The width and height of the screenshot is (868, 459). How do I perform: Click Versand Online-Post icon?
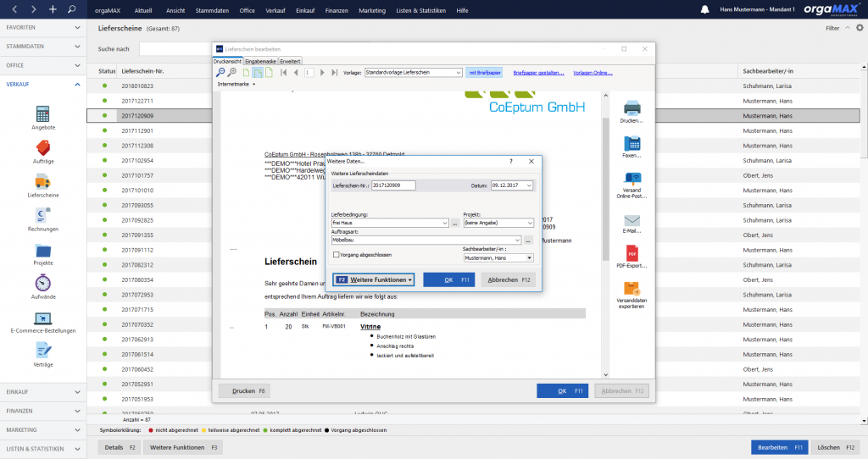tap(632, 178)
